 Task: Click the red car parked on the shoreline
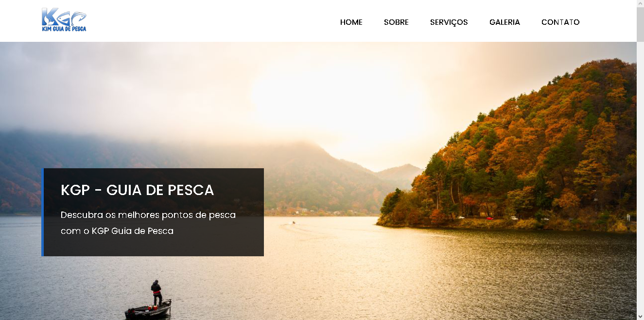(490, 218)
